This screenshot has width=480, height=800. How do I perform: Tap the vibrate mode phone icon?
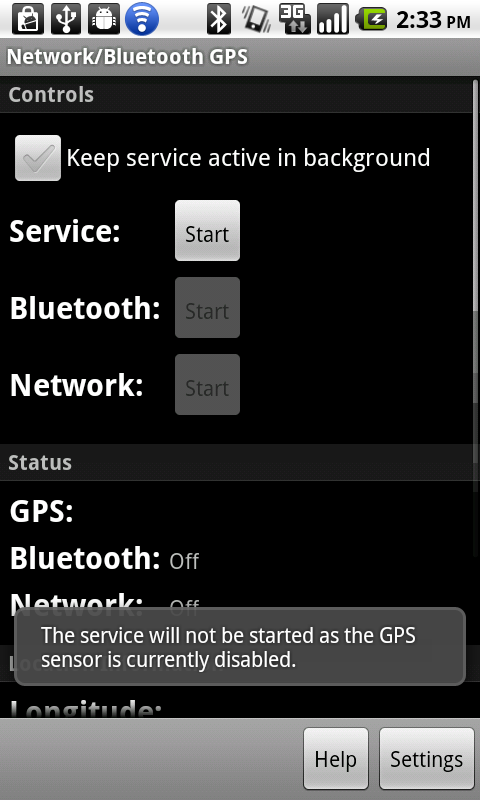point(257,19)
